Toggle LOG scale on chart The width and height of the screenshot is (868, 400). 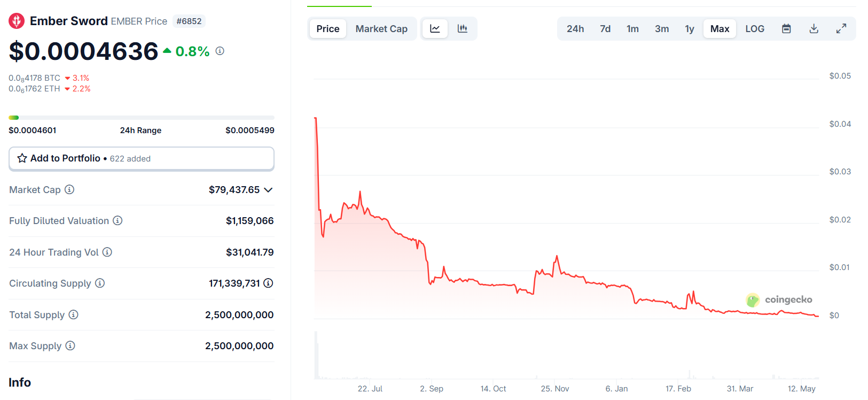(755, 29)
